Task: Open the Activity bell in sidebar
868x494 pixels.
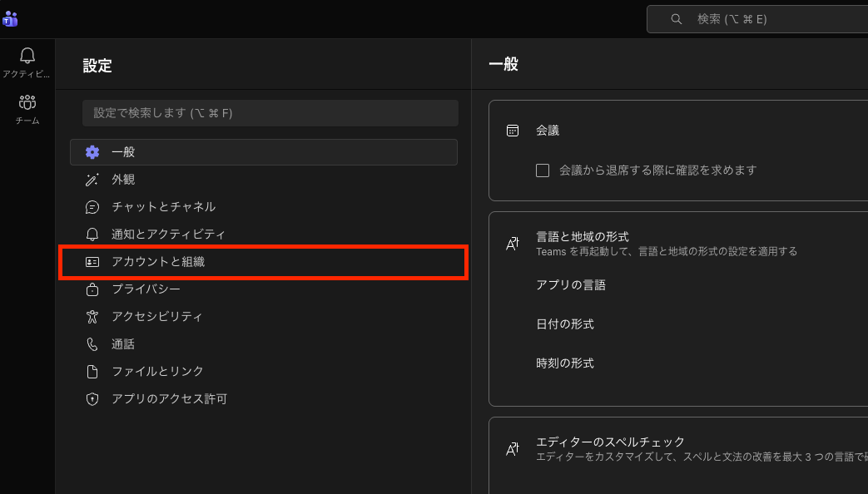Action: [x=27, y=57]
